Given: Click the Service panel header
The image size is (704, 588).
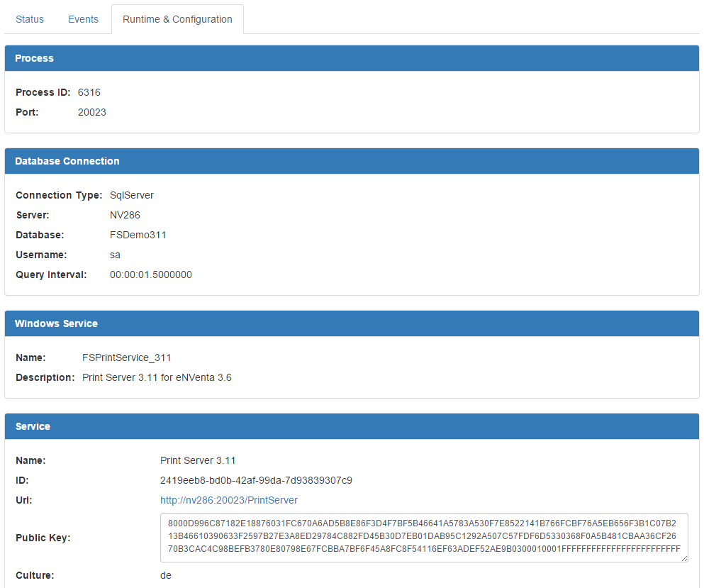Looking at the screenshot, I should click(x=352, y=426).
